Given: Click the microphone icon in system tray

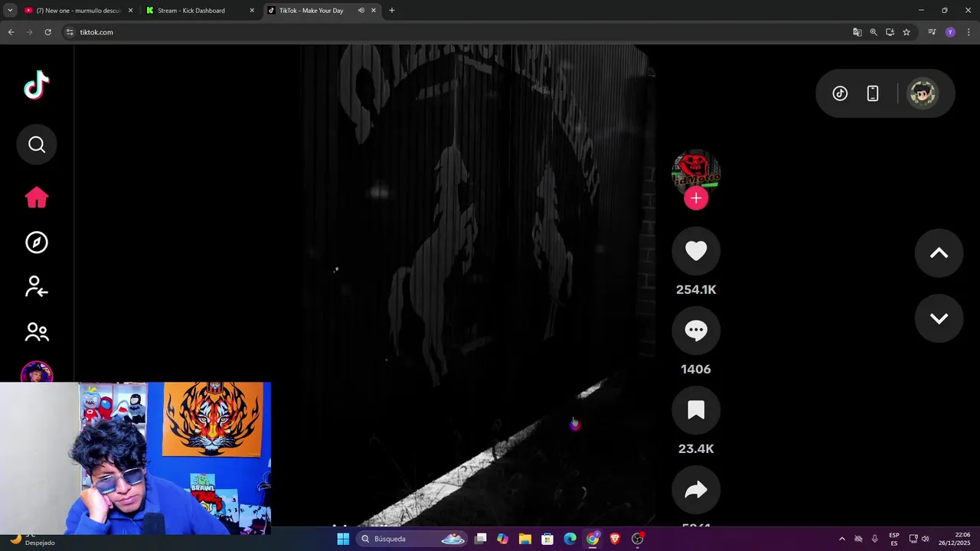Looking at the screenshot, I should (875, 539).
